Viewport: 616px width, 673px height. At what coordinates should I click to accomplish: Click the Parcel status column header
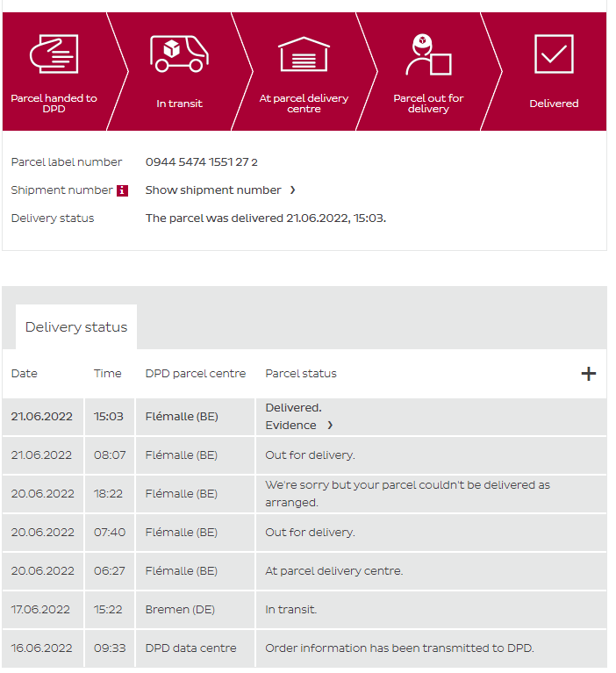[x=301, y=374]
